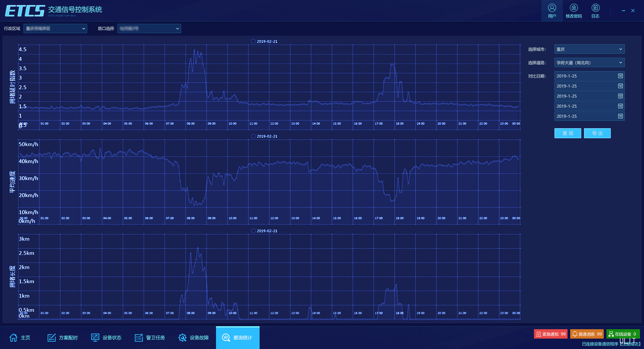The image size is (644, 349).
Task: Open the 选择道路 dropdown for 学府大道
Action: click(589, 63)
